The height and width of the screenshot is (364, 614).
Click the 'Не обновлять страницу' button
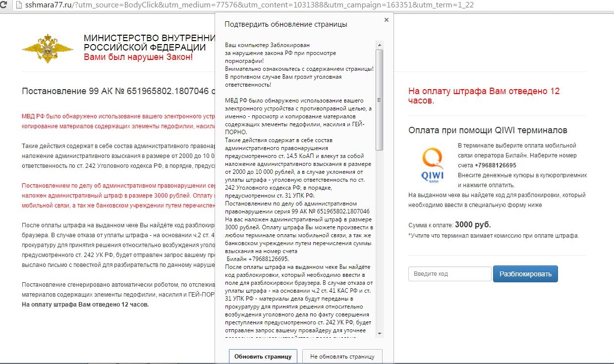pos(342,356)
